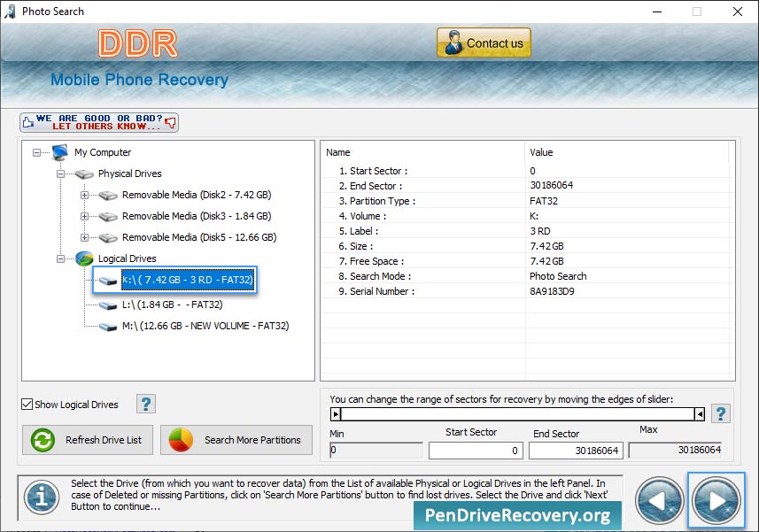Click the K: drive icon

(108, 281)
